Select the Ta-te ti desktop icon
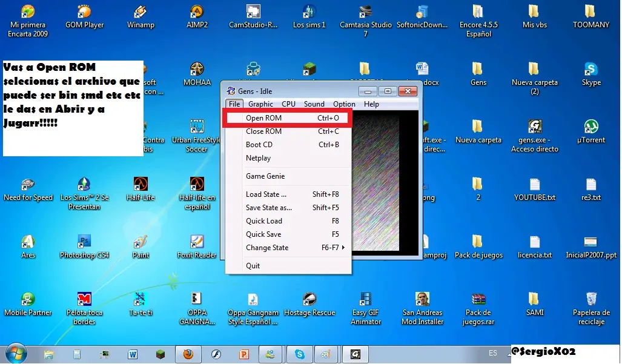Viewport: 622px width, 364px height. [x=141, y=305]
